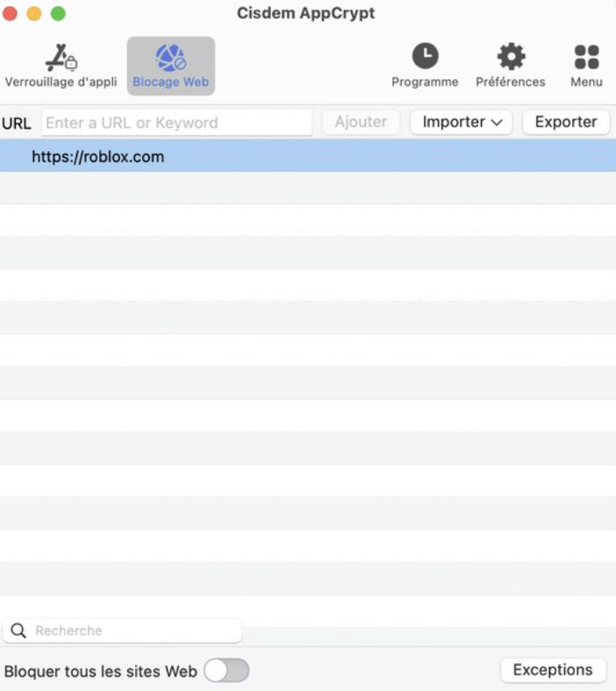Focus the URL or Keyword input field
Image resolution: width=616 pixels, height=691 pixels.
176,123
